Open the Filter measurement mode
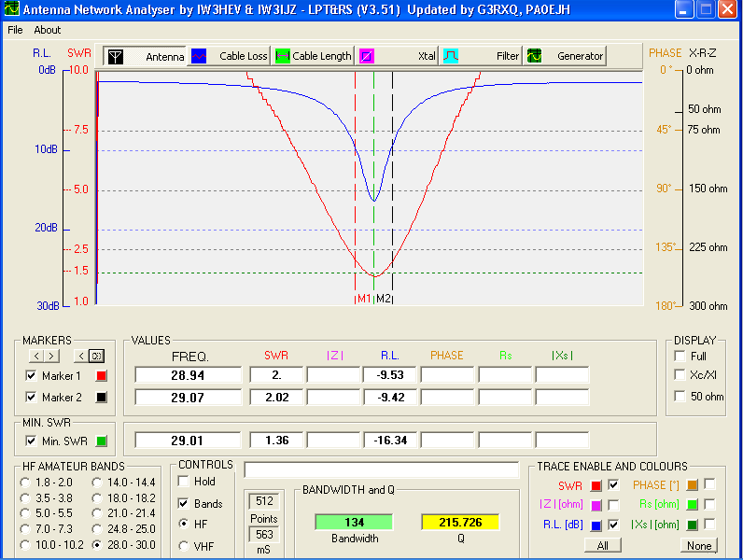743x560 pixels. (482, 56)
